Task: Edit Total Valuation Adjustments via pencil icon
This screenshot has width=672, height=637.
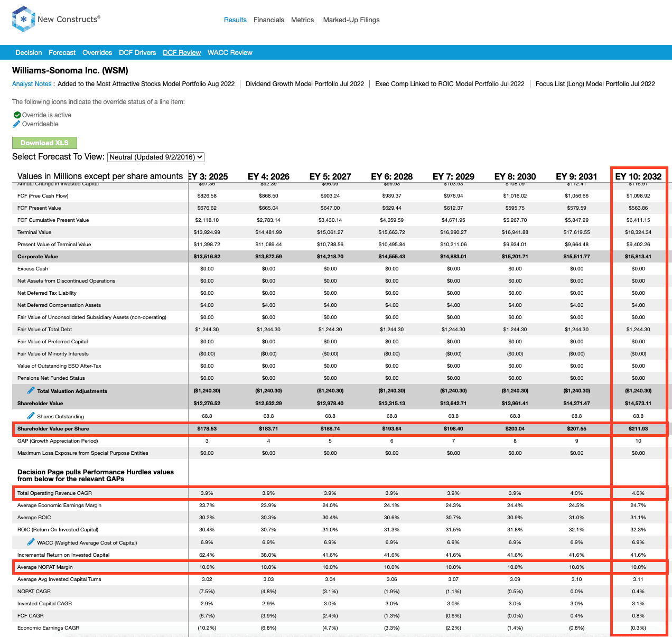Action: (x=31, y=390)
